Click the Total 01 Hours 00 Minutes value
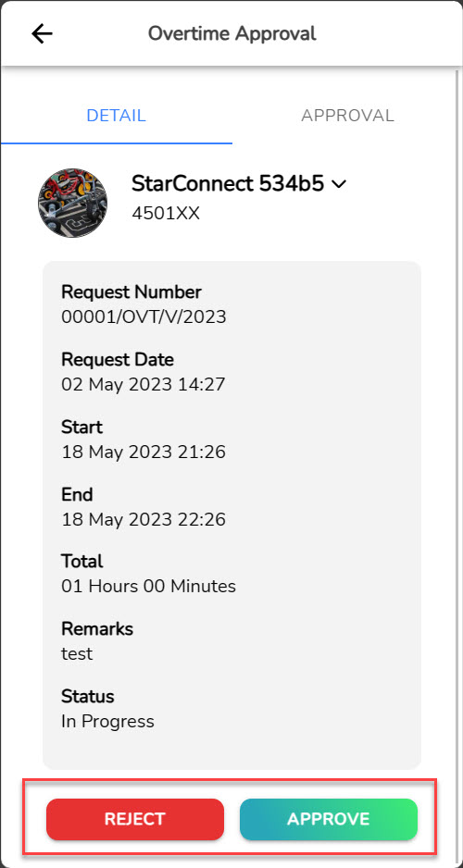The image size is (463, 868). pos(148,587)
